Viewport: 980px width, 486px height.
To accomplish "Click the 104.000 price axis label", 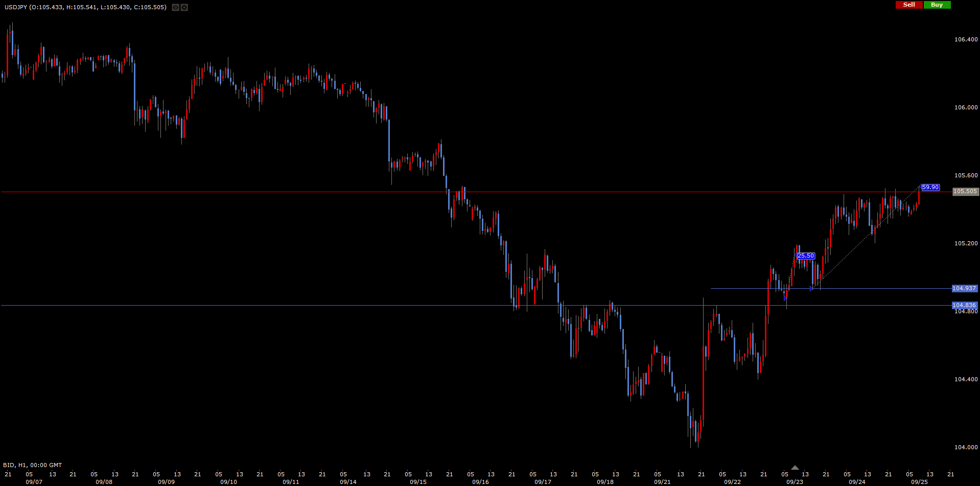I will click(966, 447).
